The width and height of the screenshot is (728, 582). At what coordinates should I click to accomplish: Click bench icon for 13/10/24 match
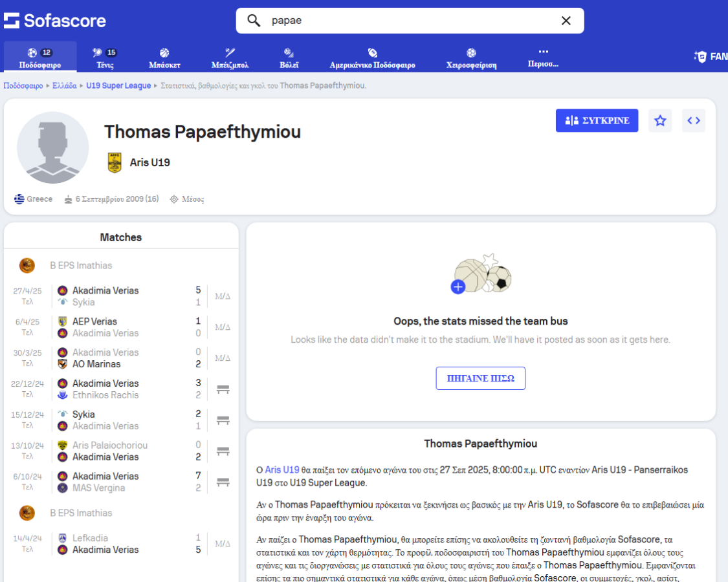pyautogui.click(x=223, y=451)
